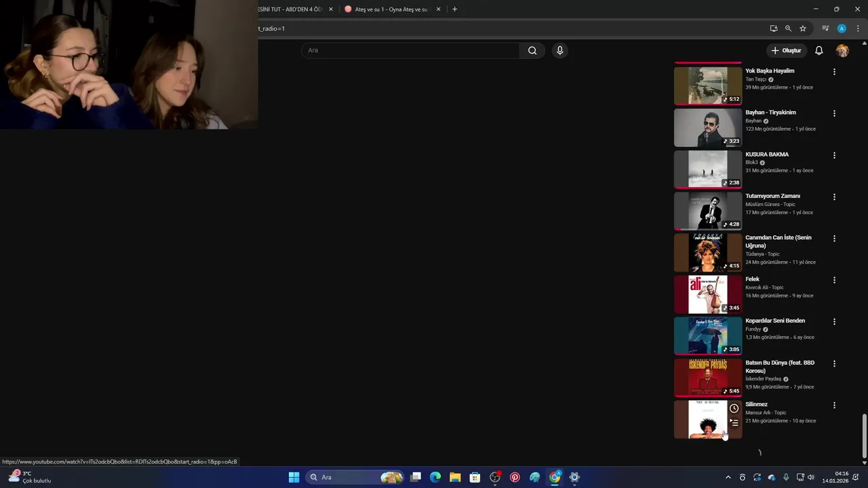868x488 pixels.
Task: Open File Explorer from the taskbar
Action: tap(455, 477)
